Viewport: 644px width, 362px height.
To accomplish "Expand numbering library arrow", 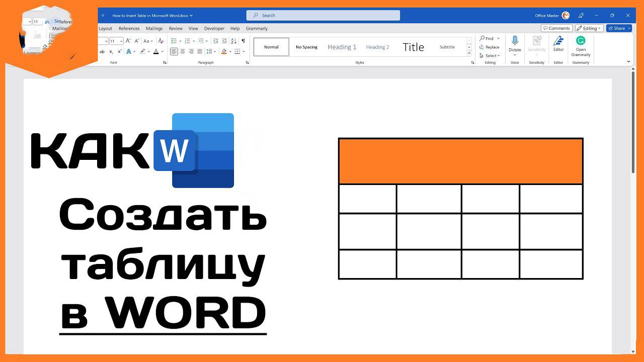I will [x=194, y=41].
